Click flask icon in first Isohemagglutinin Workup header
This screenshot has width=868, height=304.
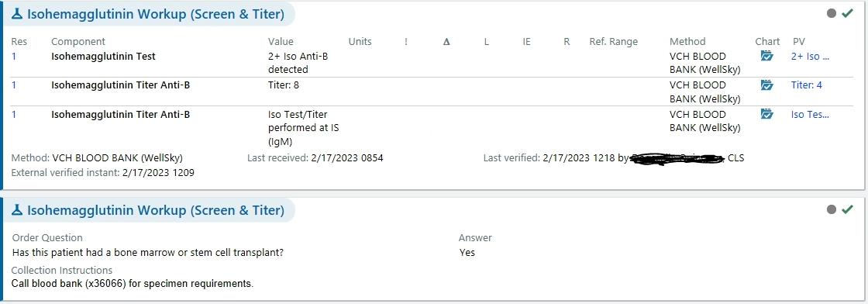pos(18,15)
